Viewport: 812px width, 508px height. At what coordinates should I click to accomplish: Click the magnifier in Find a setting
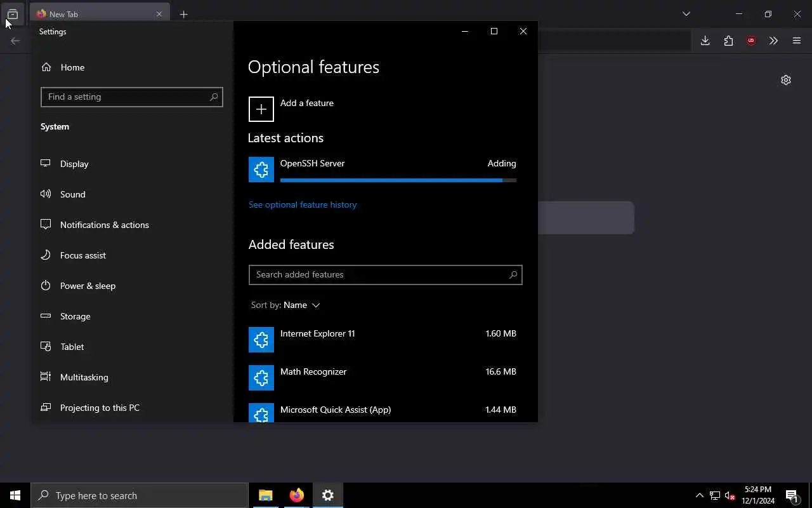pos(214,97)
